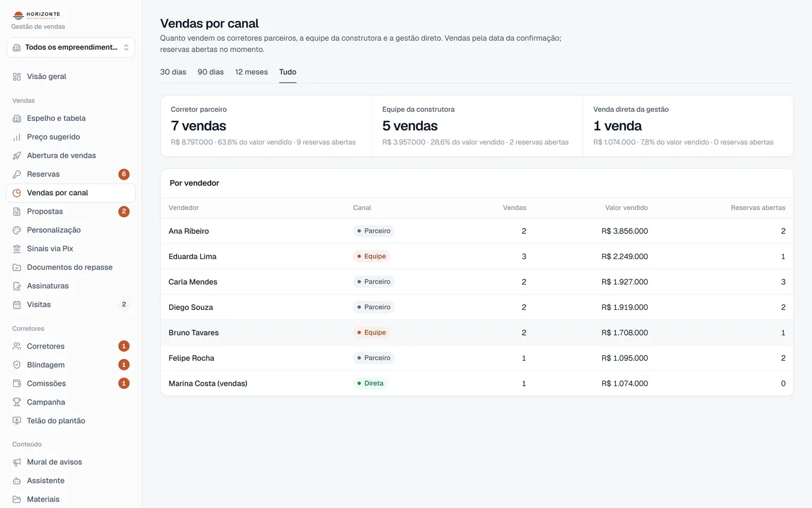This screenshot has width=812, height=508.
Task: Open the Todos os empreendimentos dropdown
Action: [x=71, y=47]
